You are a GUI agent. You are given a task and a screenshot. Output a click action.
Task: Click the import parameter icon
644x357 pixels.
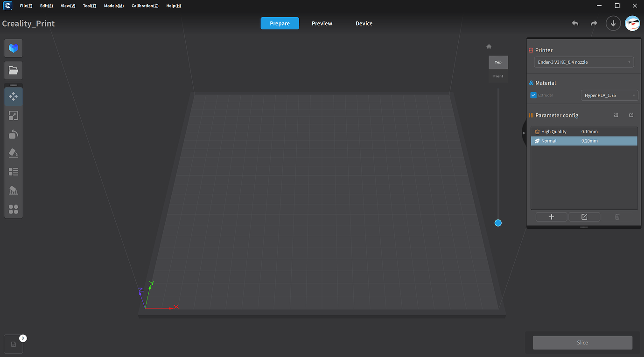pos(616,115)
